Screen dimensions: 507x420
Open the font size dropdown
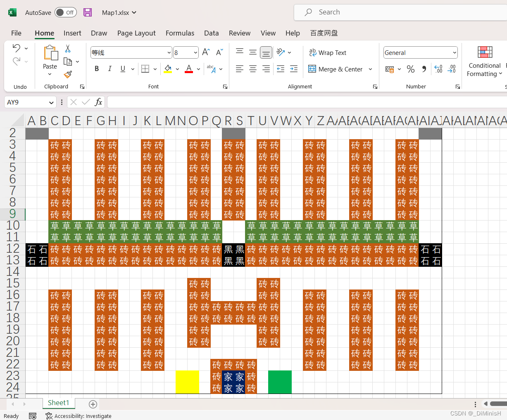click(195, 52)
